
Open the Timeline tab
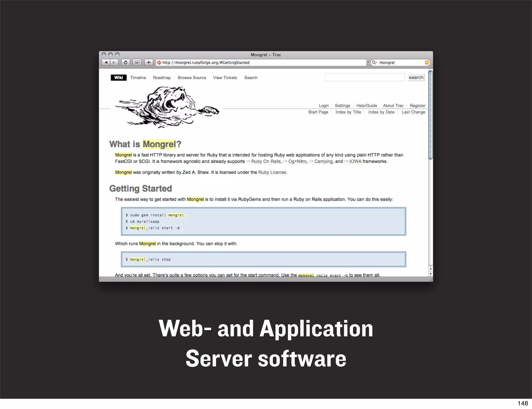[138, 78]
